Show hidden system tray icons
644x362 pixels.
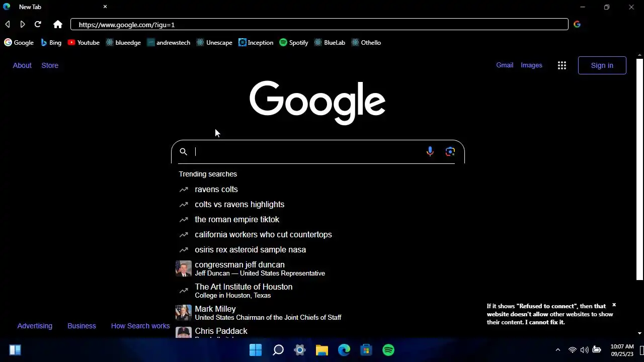pyautogui.click(x=557, y=350)
